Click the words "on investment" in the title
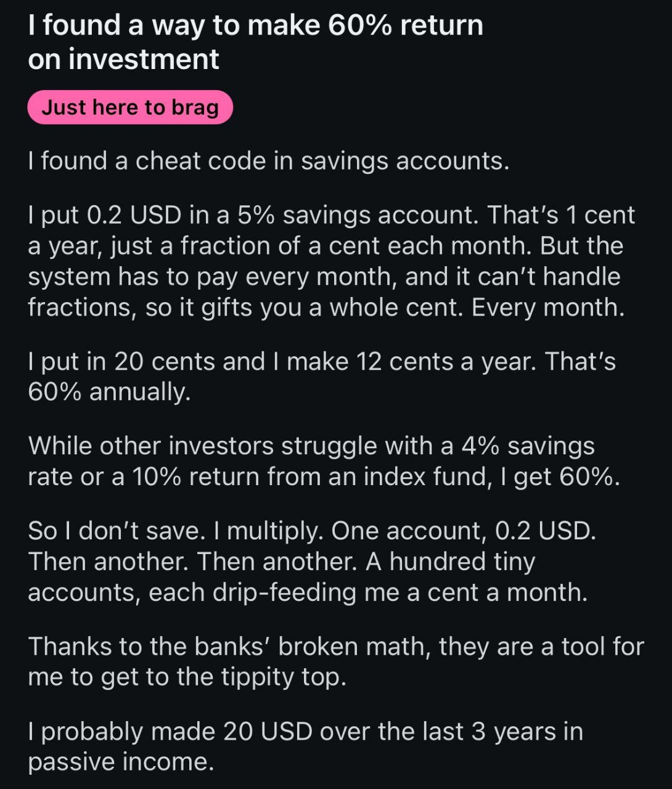The width and height of the screenshot is (672, 789). point(123,59)
